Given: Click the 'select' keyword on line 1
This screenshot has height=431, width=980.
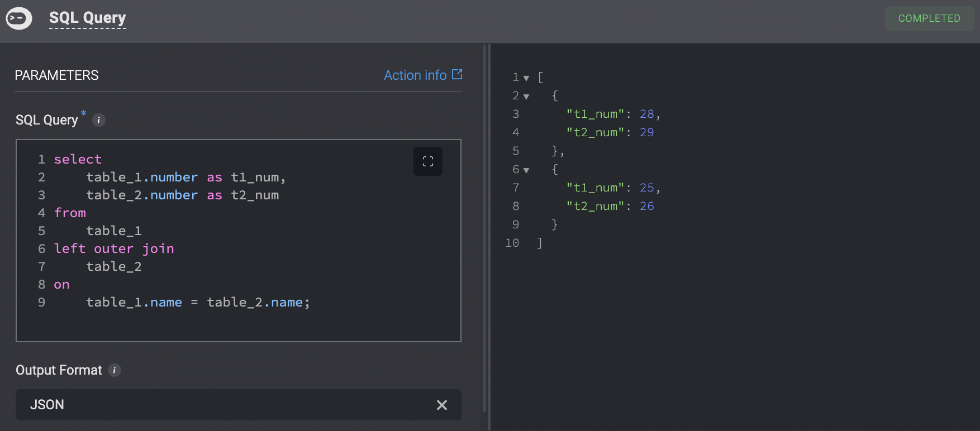Looking at the screenshot, I should click(x=78, y=159).
